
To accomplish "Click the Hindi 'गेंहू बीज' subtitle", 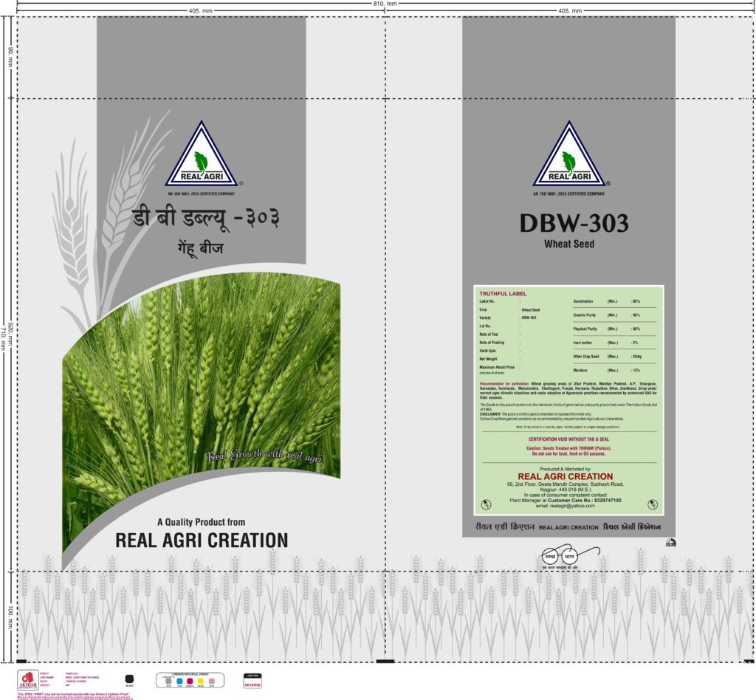I will pyautogui.click(x=200, y=248).
